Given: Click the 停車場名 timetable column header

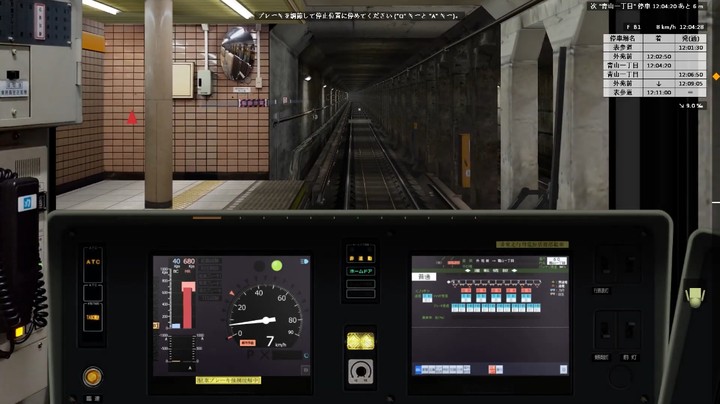Looking at the screenshot, I should [623, 39].
